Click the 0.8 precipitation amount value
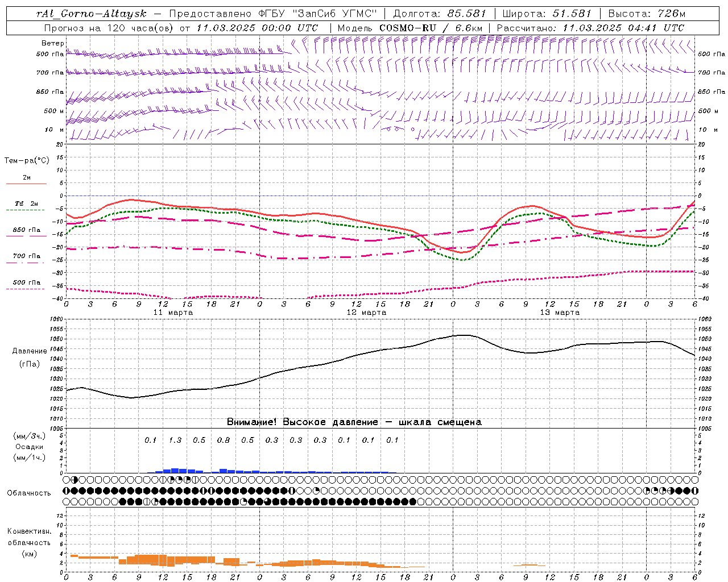Viewport: 728px width, 582px height. click(224, 440)
